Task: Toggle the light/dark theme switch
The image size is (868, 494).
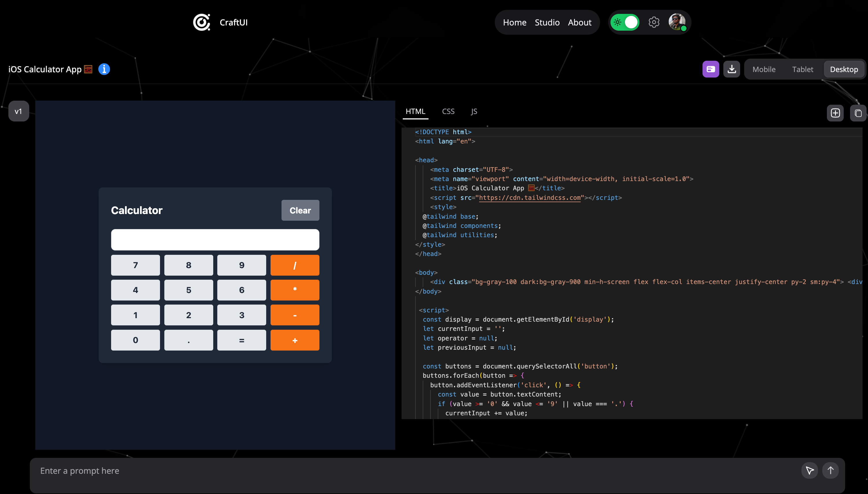Action: (625, 22)
